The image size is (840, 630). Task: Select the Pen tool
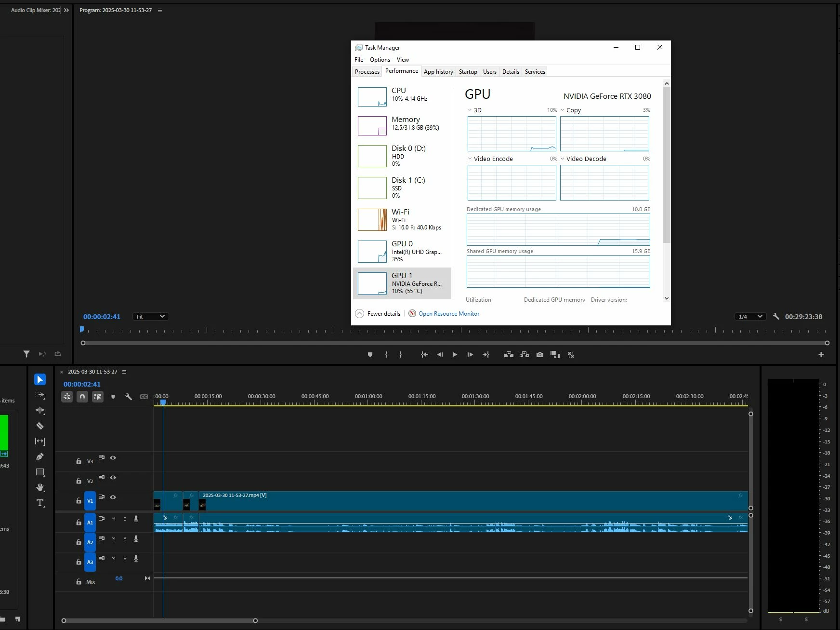click(40, 457)
